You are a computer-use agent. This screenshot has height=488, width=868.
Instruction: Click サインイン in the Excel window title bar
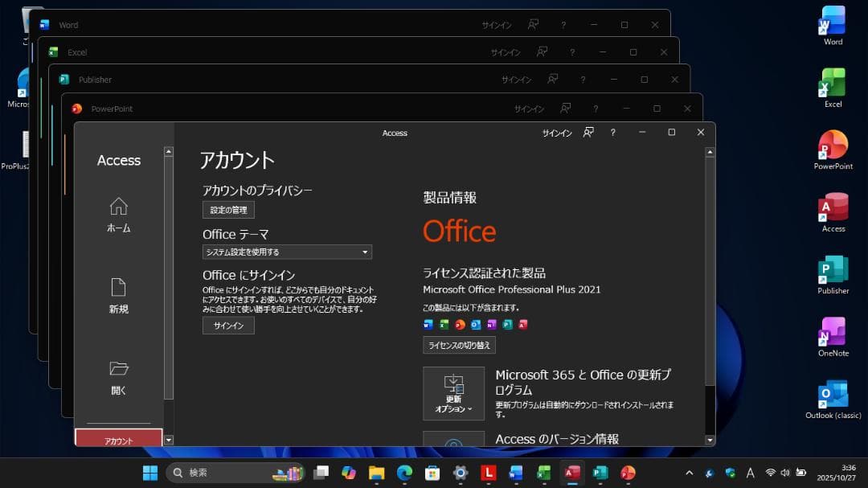click(506, 52)
